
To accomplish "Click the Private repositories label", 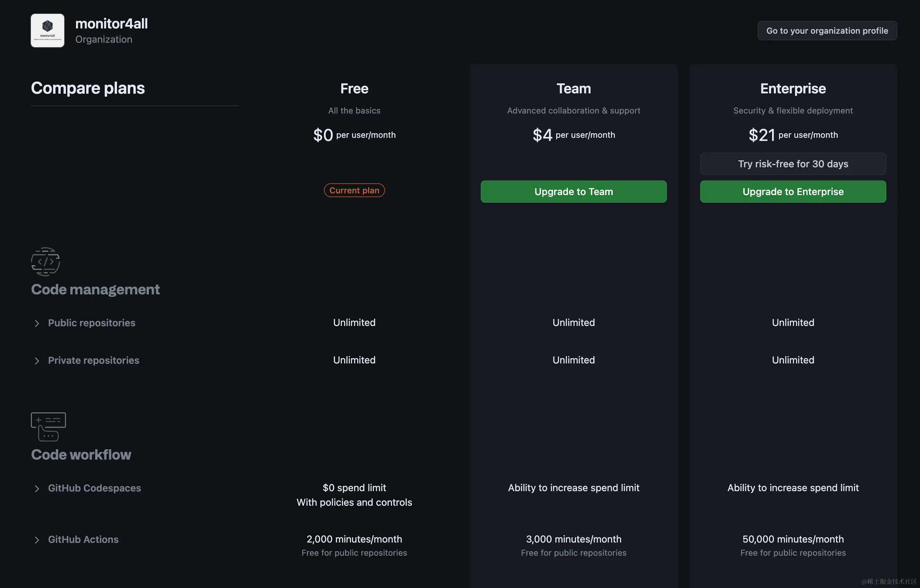I will 94,360.
